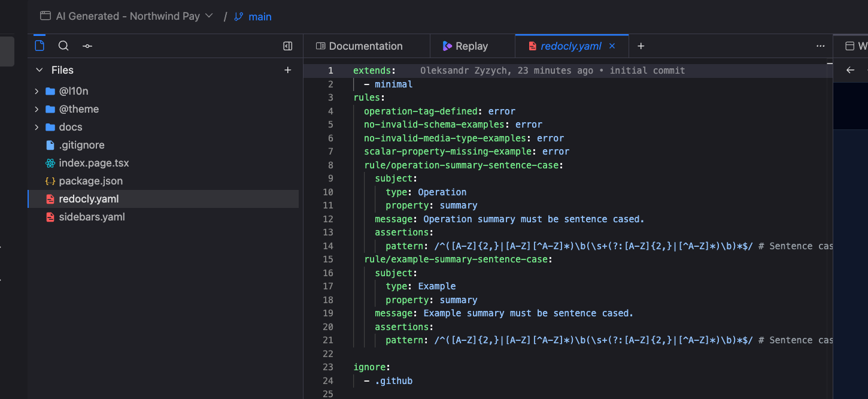Collapse the sidebar panel icon
868x399 pixels.
(x=287, y=46)
